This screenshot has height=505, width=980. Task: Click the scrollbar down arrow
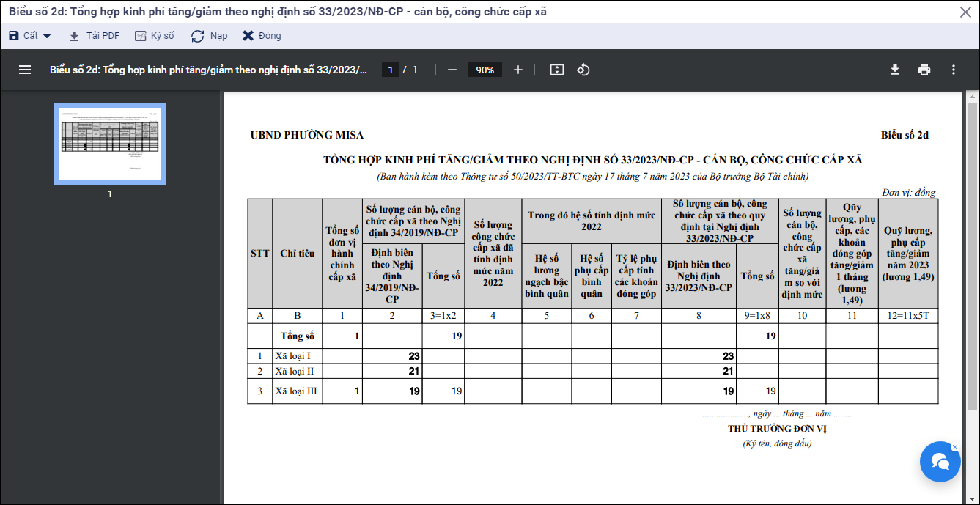972,498
